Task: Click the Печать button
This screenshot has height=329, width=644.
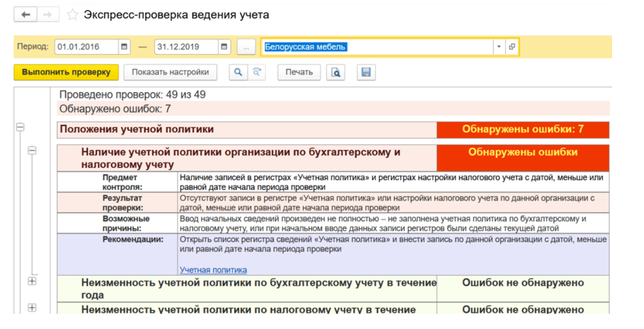Action: click(x=299, y=72)
